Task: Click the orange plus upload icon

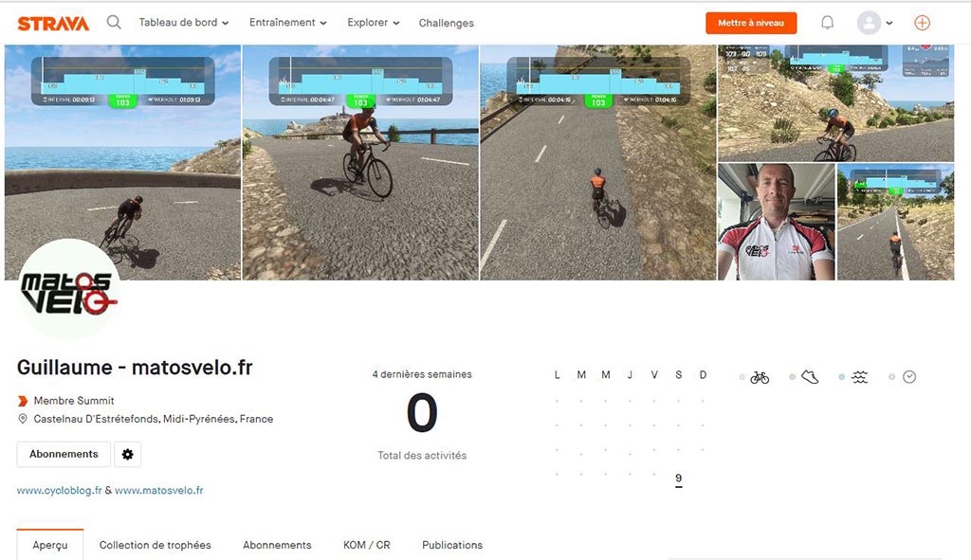Action: coord(922,23)
